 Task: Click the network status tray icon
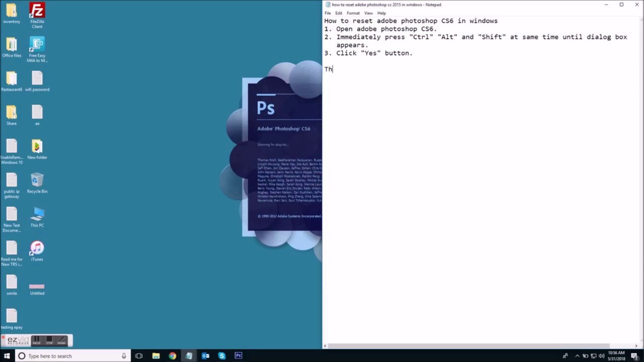coord(594,356)
